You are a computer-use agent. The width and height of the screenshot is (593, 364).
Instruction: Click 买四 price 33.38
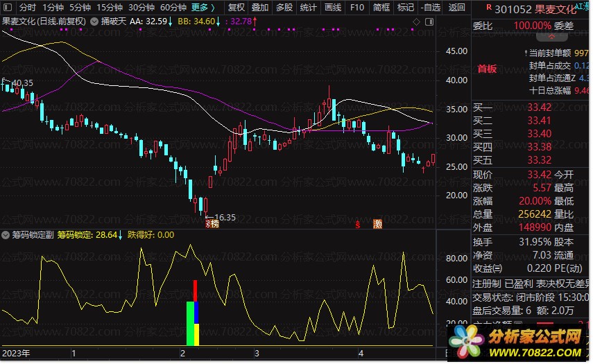tap(539, 147)
